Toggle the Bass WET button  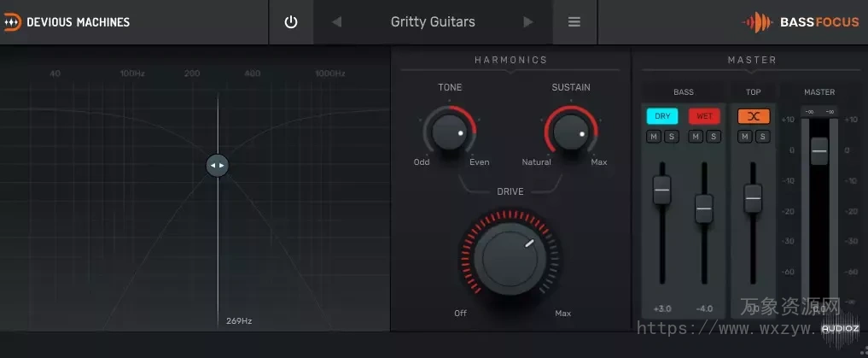click(x=704, y=116)
